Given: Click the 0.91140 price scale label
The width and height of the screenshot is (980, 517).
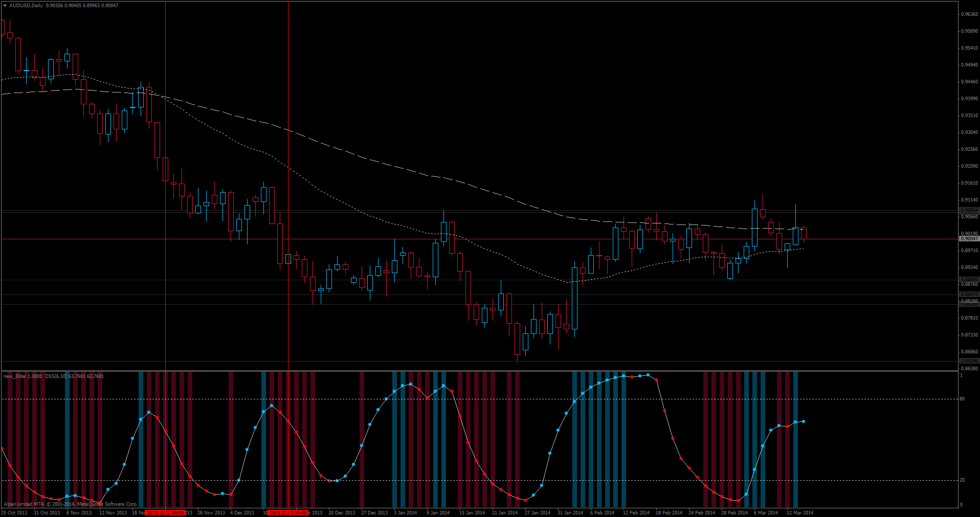Looking at the screenshot, I should [x=969, y=200].
